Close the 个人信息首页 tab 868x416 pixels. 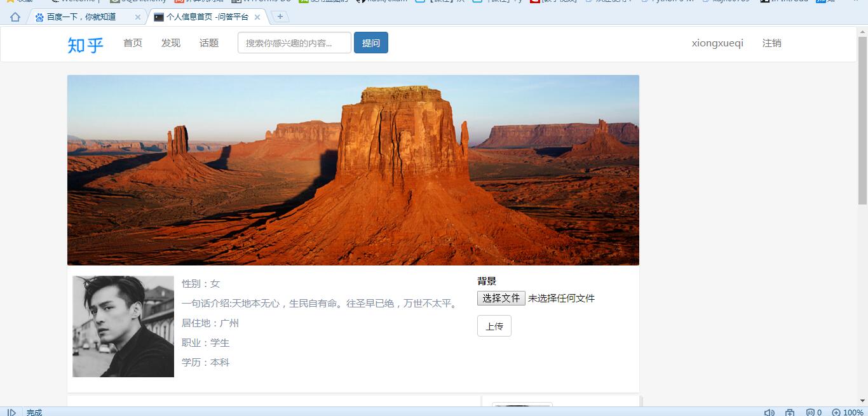pos(257,17)
